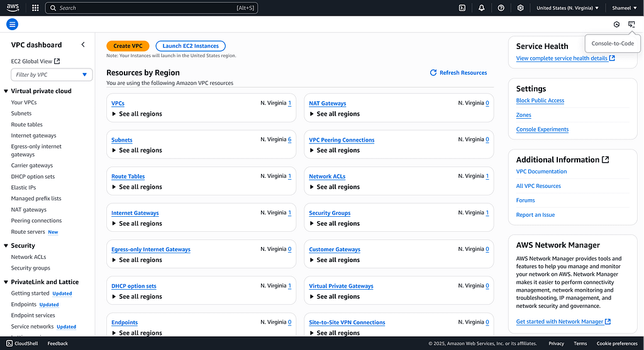Viewport: 644px width, 350px height.
Task: Click Feedback in the footer
Action: point(57,344)
